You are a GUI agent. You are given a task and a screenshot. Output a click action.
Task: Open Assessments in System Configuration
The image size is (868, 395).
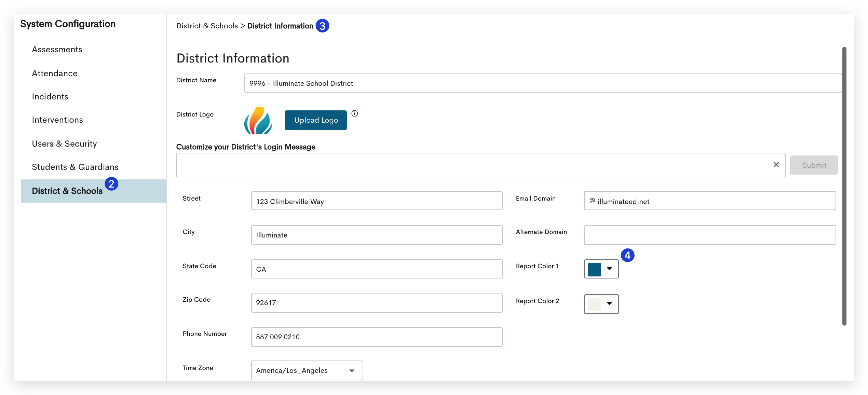click(x=57, y=50)
